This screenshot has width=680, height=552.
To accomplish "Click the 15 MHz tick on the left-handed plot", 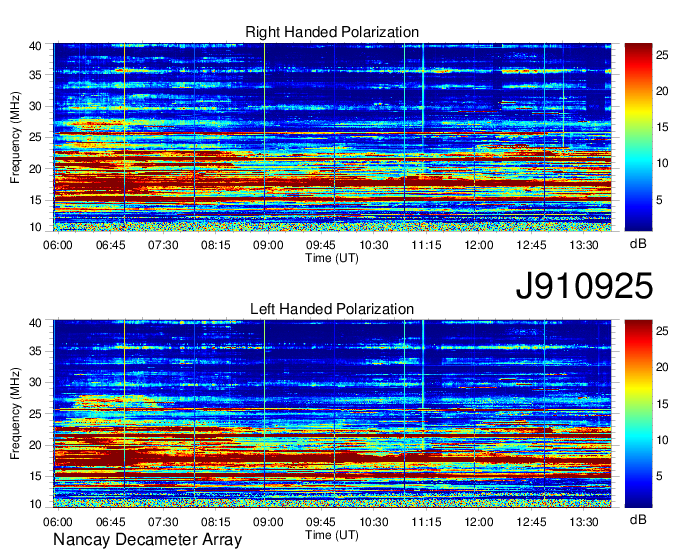I will [x=35, y=477].
